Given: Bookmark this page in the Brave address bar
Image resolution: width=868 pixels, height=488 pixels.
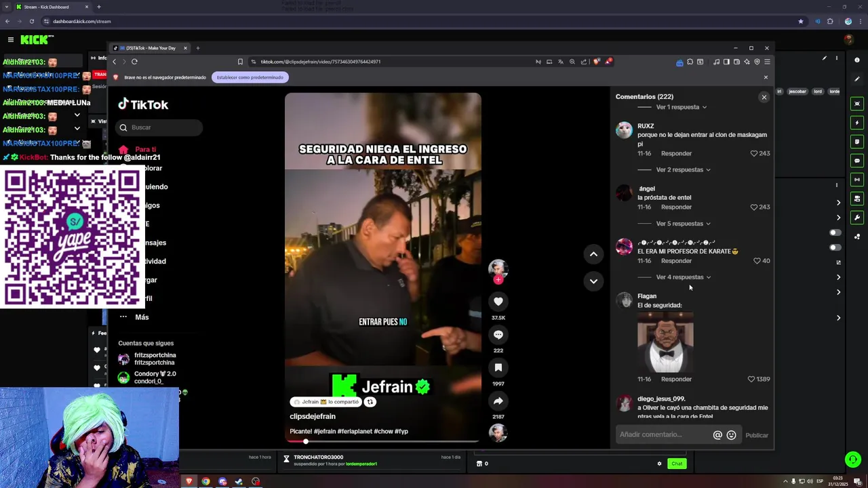Looking at the screenshot, I should pos(240,62).
